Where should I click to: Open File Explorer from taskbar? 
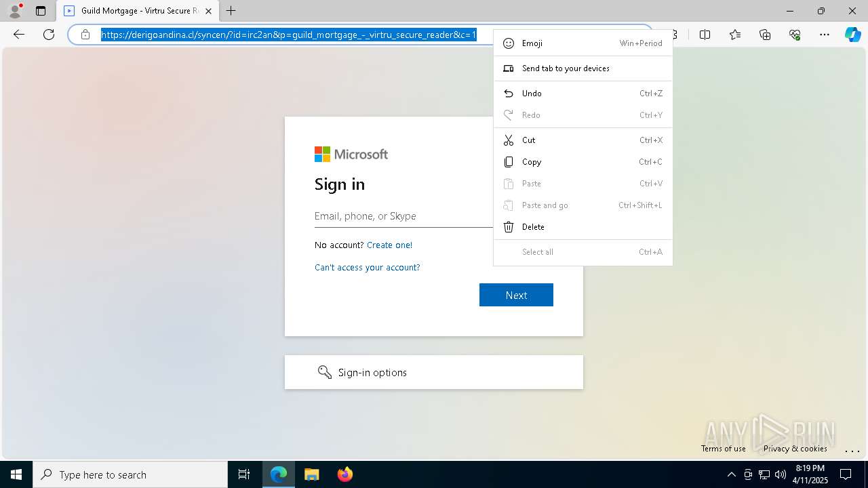coord(311,474)
